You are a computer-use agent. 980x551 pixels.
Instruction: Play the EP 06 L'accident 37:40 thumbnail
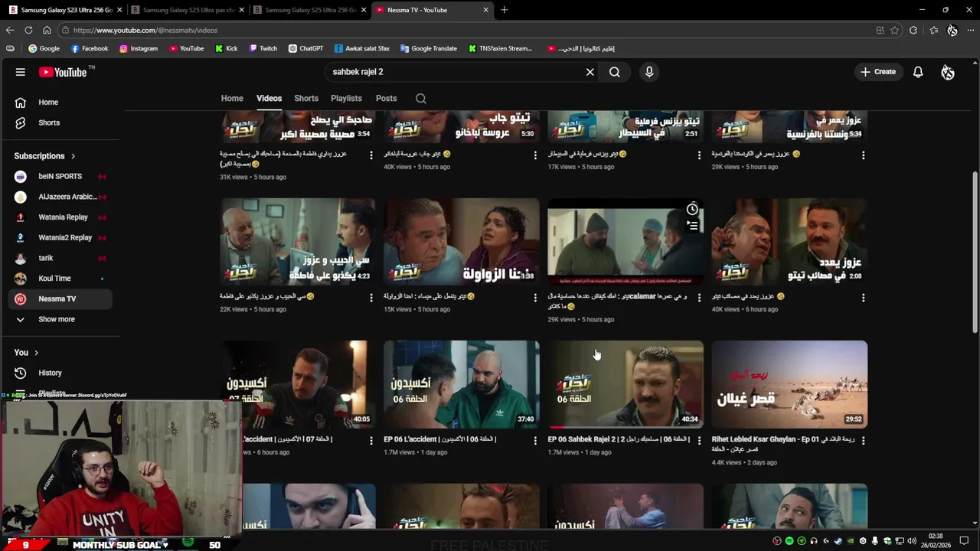(x=462, y=384)
